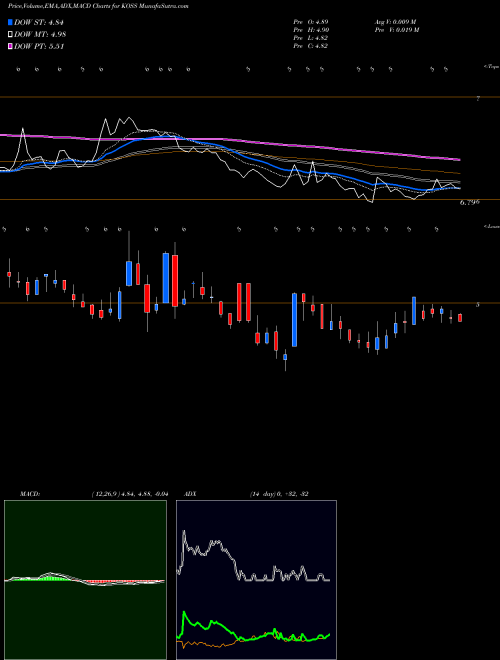Click the last red candlestick on the right
Viewport: 500px width, 660px height.
460,318
